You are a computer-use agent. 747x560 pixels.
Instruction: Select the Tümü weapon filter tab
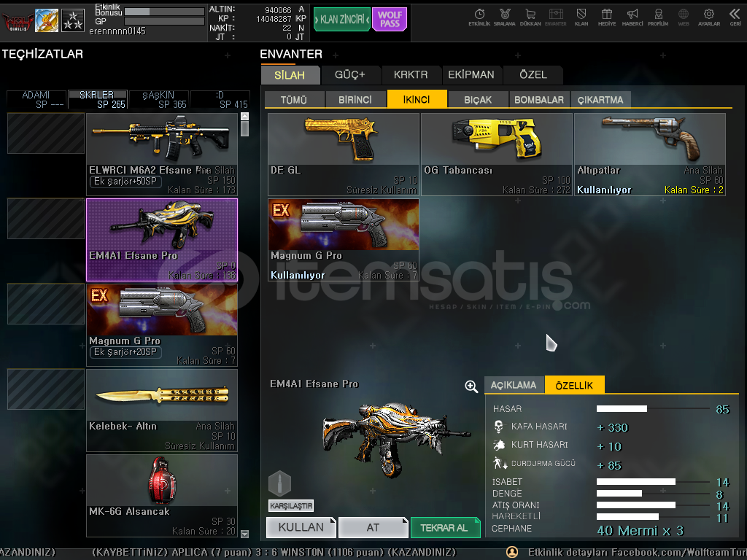click(294, 99)
